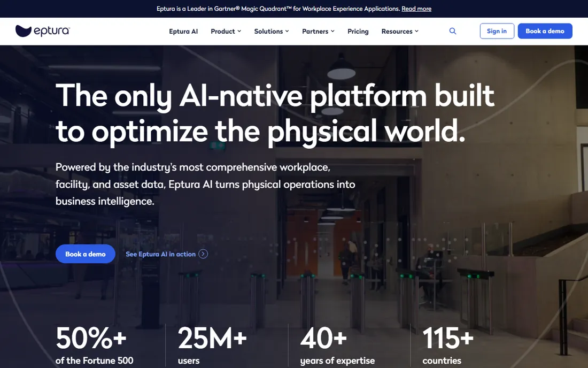Click Book a demo in hero section
This screenshot has width=588, height=368.
[85, 254]
